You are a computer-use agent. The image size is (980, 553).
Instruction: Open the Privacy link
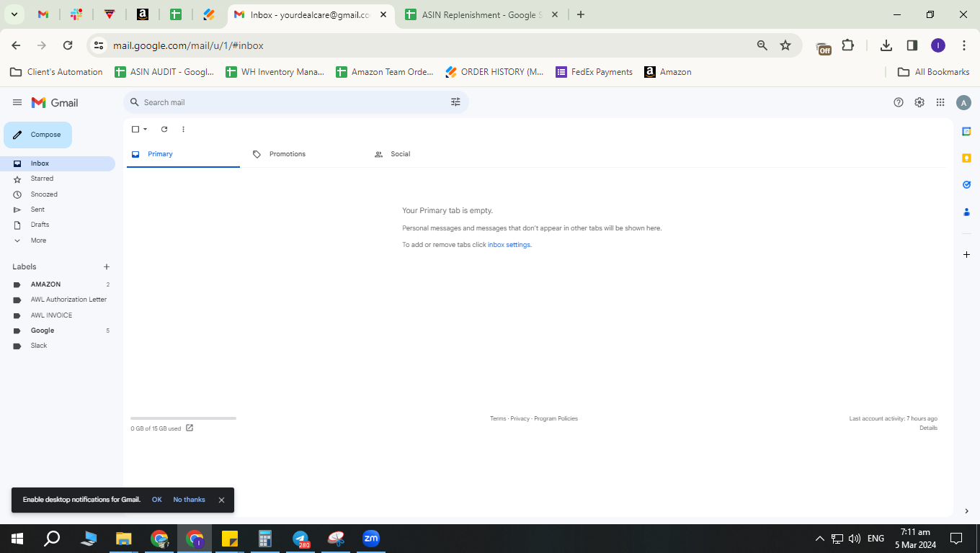(x=520, y=418)
